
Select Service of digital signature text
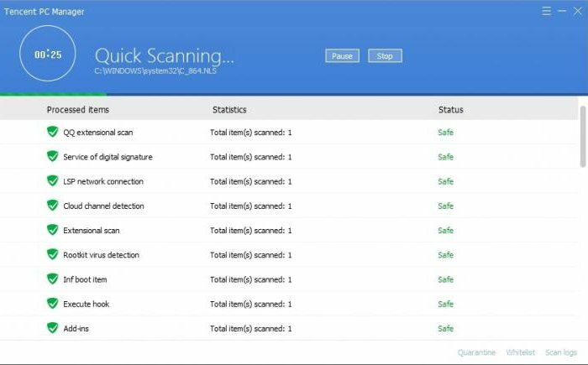(108, 157)
